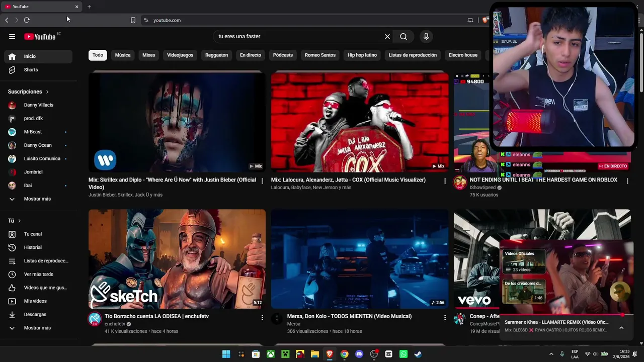The image size is (644, 362).
Task: Open Mis videos in the sidebar
Action: click(x=38, y=301)
